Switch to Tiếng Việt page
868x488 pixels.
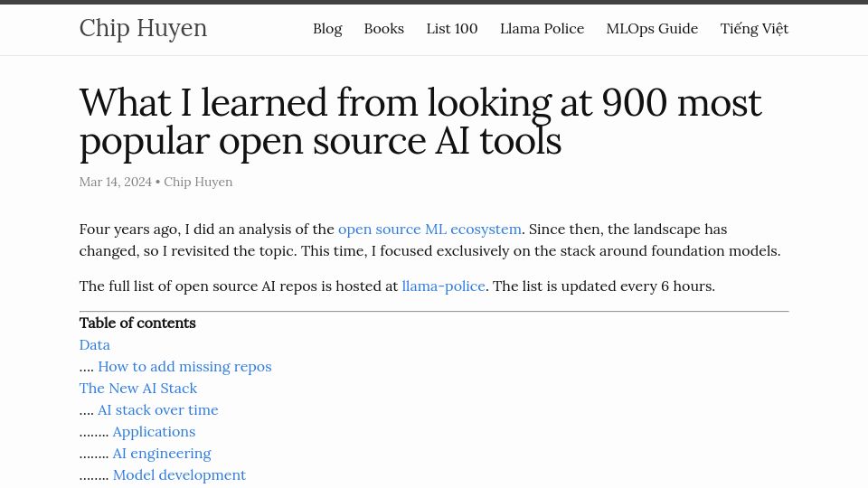(x=754, y=29)
